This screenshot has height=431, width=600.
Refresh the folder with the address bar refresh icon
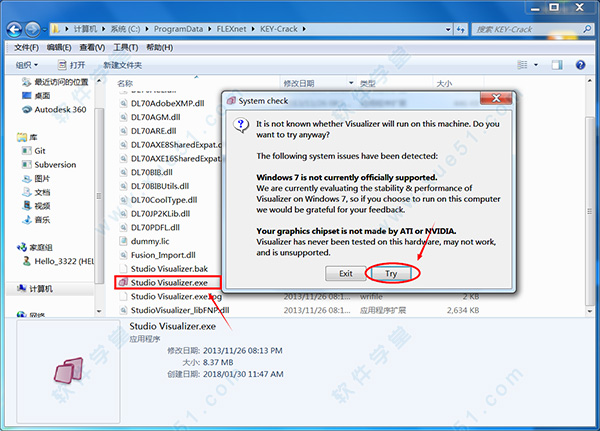pyautogui.click(x=460, y=29)
